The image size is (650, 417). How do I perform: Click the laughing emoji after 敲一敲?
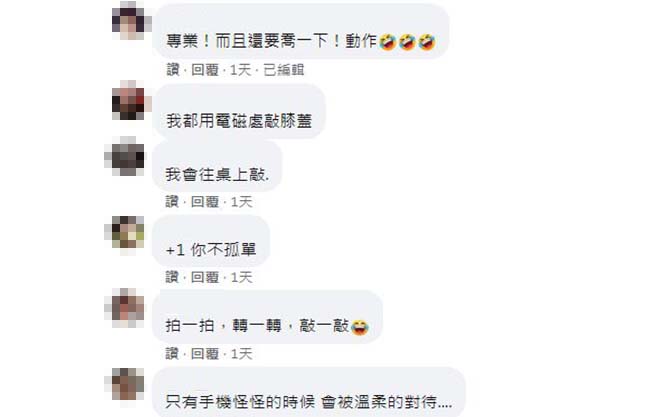coord(360,327)
